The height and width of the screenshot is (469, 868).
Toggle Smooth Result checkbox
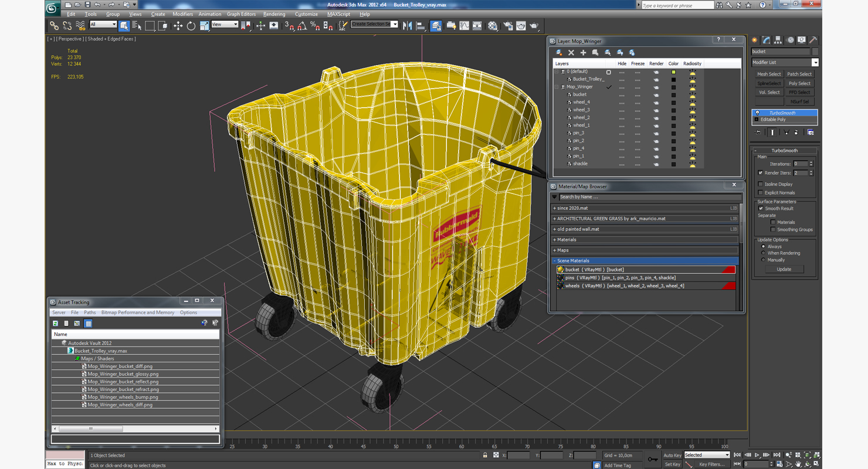tap(761, 208)
